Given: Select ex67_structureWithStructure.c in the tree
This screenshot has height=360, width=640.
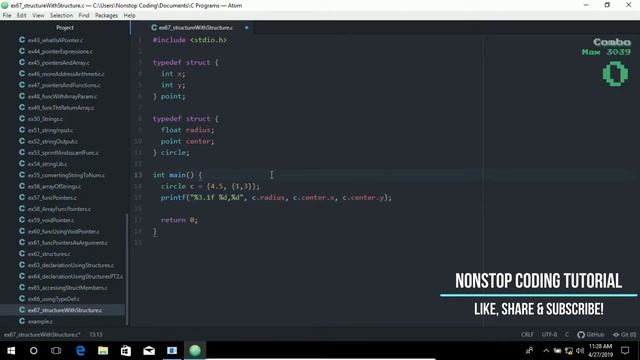Looking at the screenshot, I should pos(65,310).
